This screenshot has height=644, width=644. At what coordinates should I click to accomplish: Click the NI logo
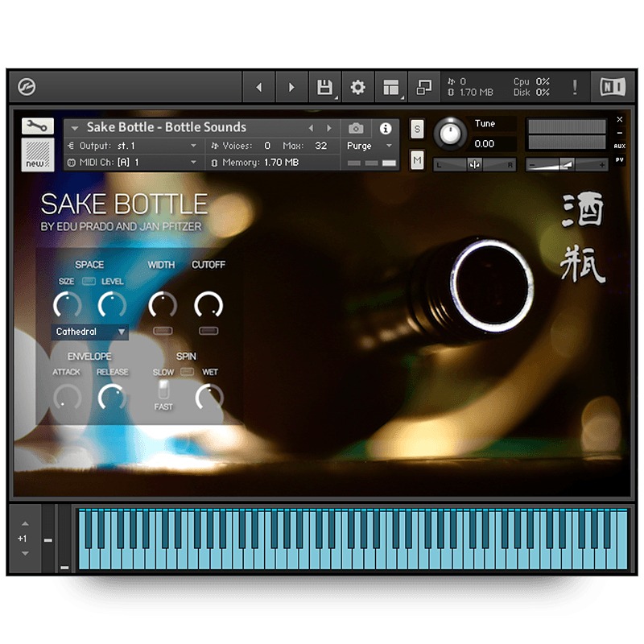coord(613,87)
